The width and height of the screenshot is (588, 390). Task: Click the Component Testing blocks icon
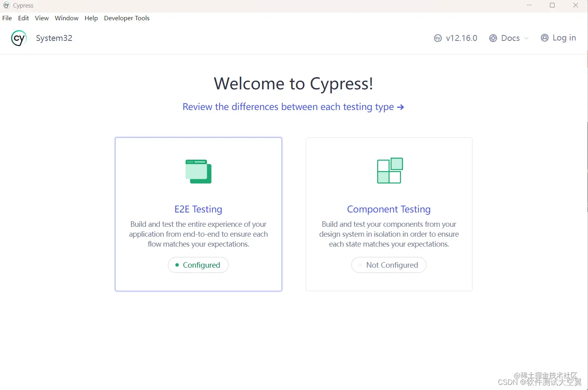coord(390,170)
